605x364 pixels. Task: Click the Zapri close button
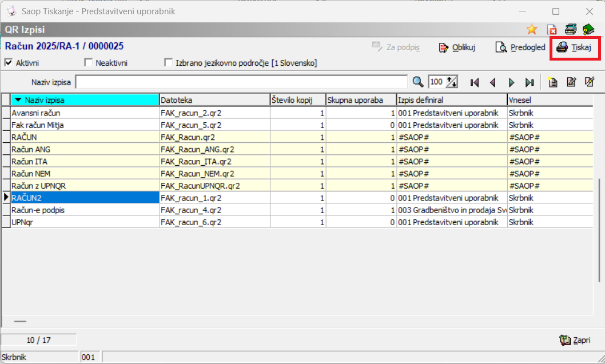tap(575, 340)
